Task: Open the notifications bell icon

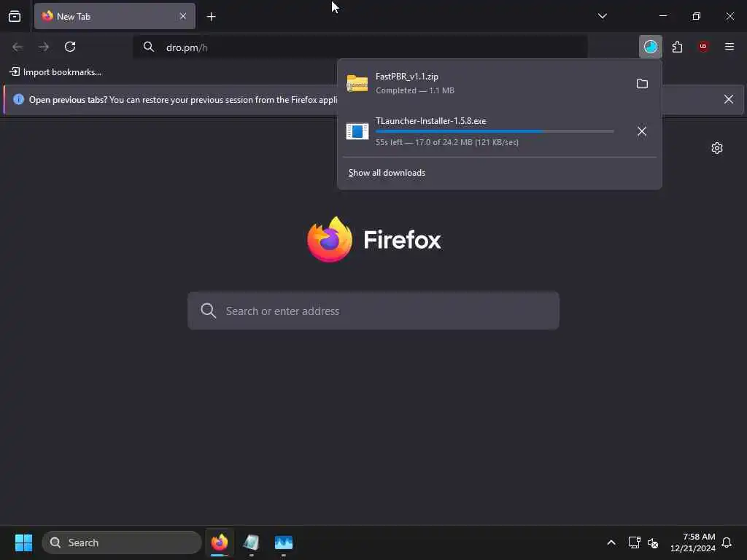Action: coord(727,542)
